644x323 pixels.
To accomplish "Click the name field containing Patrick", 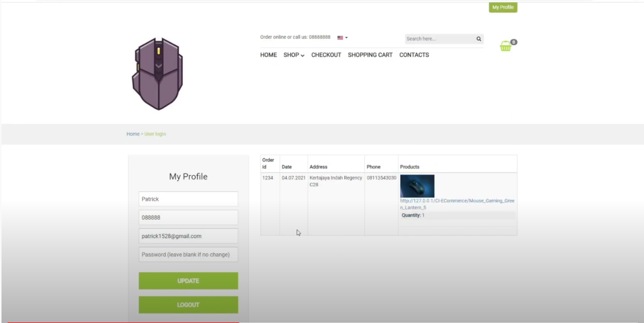I will pos(188,199).
